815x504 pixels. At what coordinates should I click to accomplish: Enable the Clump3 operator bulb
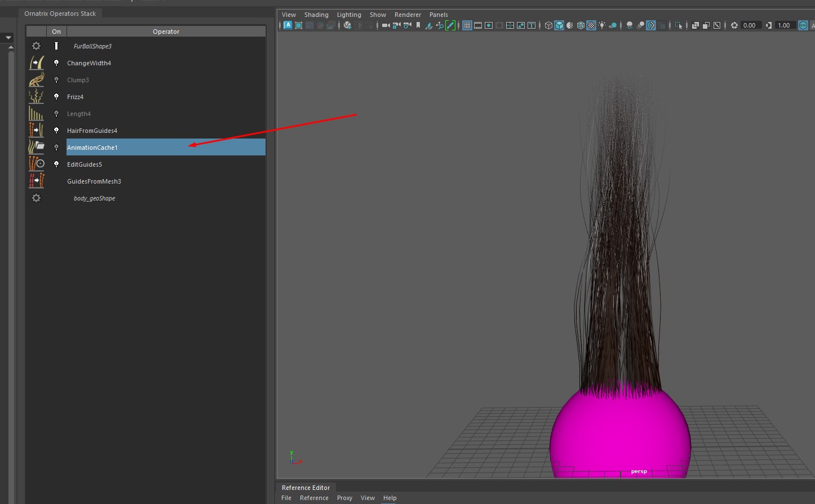[x=56, y=80]
